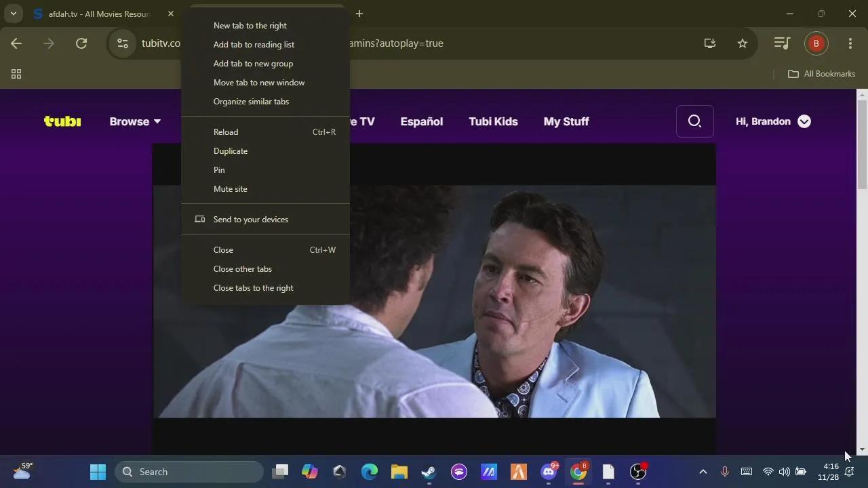Show hidden system tray icons

703,472
